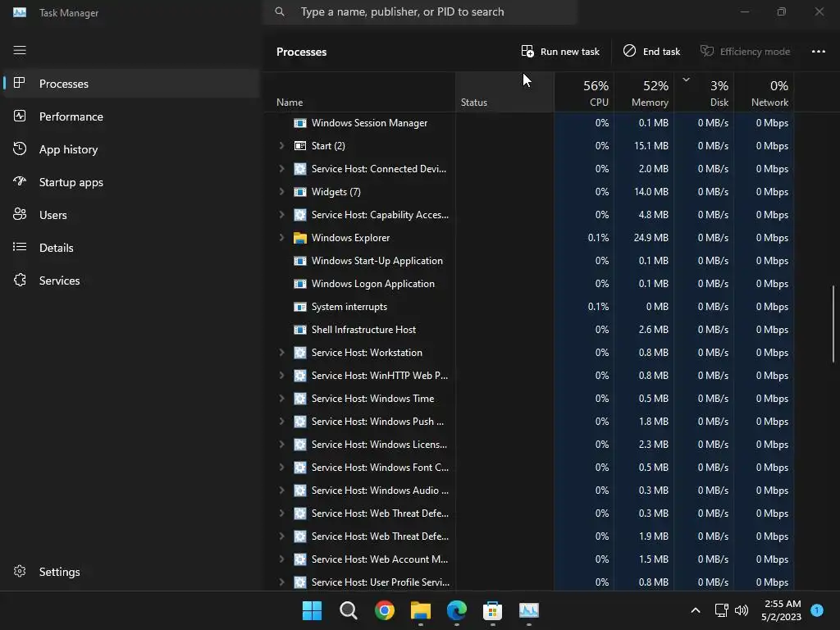Image resolution: width=840 pixels, height=630 pixels.
Task: Click the Services puzzle icon
Action: (x=20, y=281)
